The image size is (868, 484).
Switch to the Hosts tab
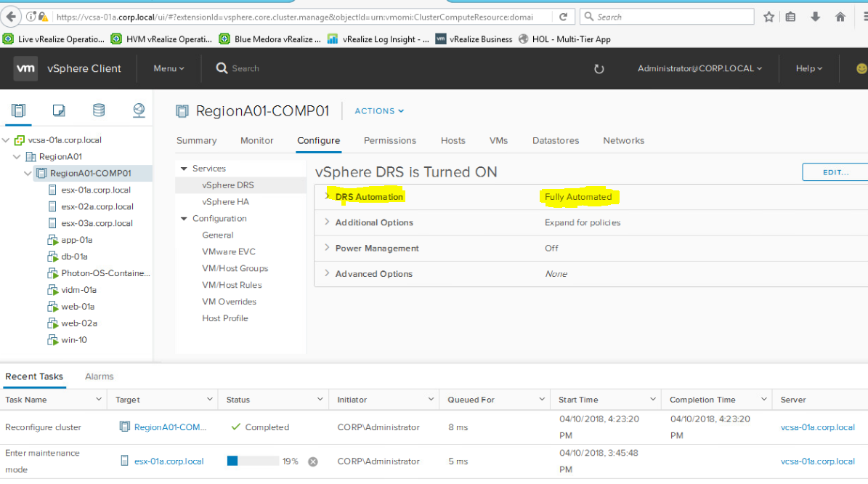click(x=453, y=141)
